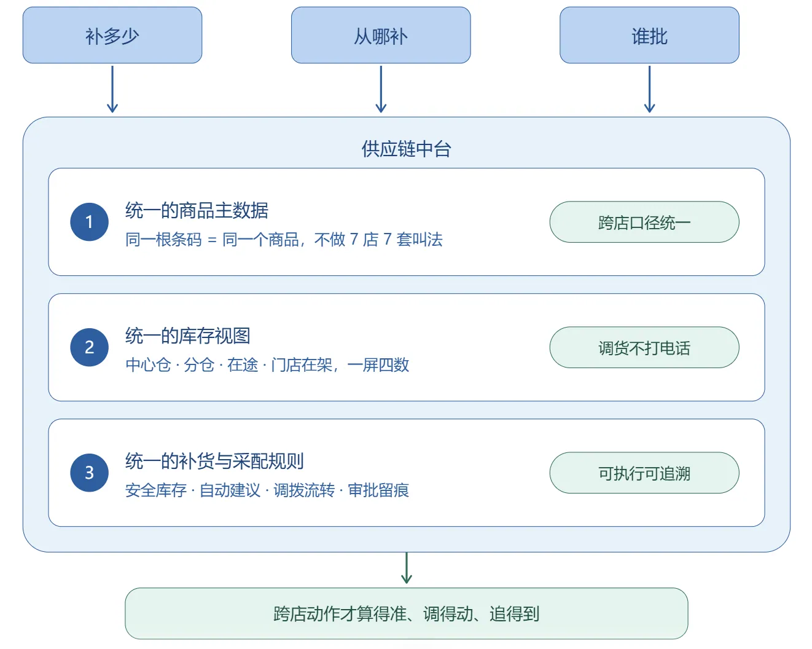Viewport: 812px width, 649px height.
Task: Click the 跨店口径统一 pill
Action: [644, 222]
